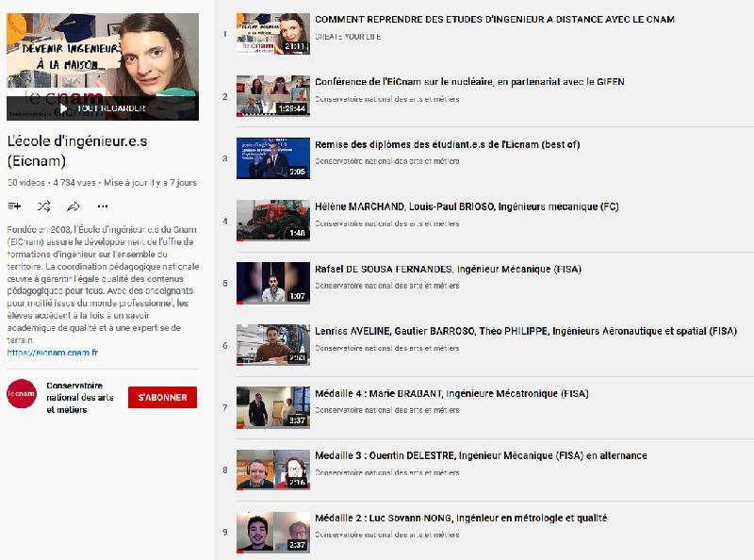Open the three-dots more options menu
Viewport: 754px width, 560px height.
[x=103, y=206]
